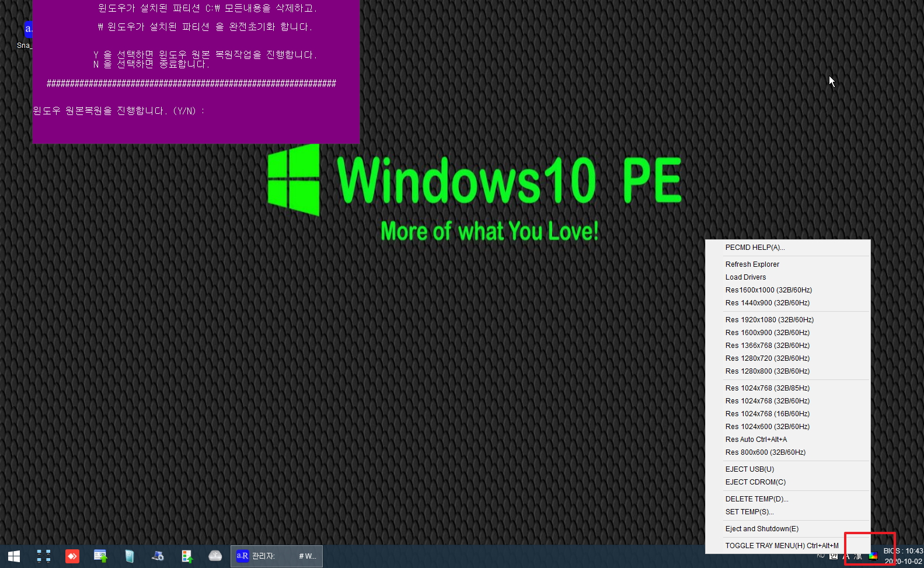924x568 pixels.
Task: Open the blue drive/book taskbar icon
Action: click(x=130, y=556)
